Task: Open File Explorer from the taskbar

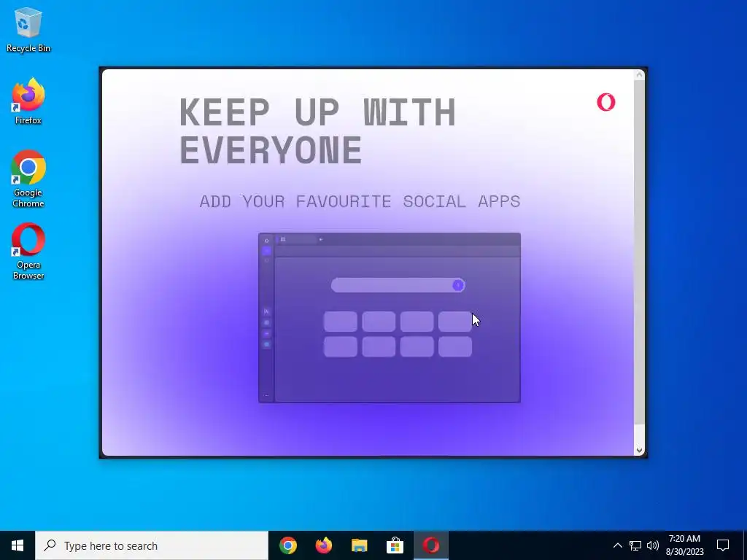Action: click(x=359, y=545)
